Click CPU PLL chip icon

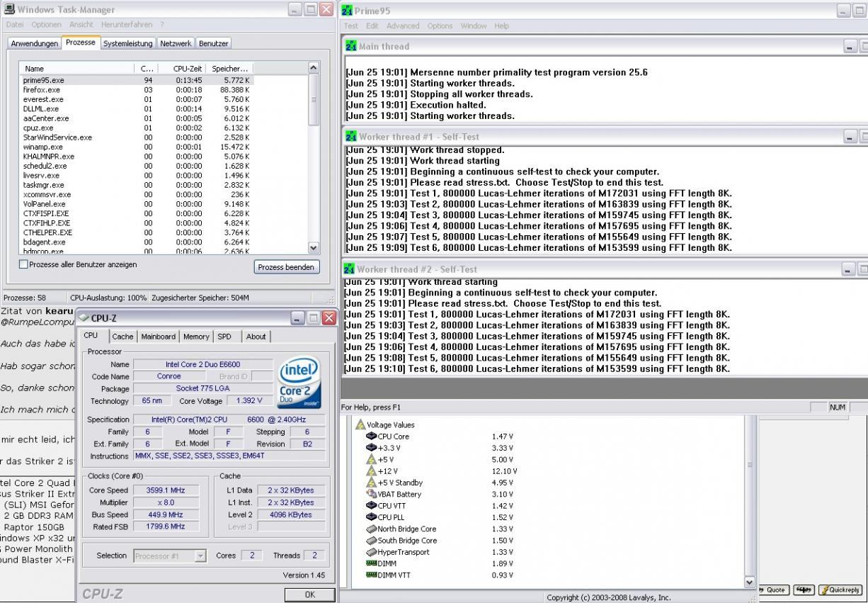pos(371,517)
